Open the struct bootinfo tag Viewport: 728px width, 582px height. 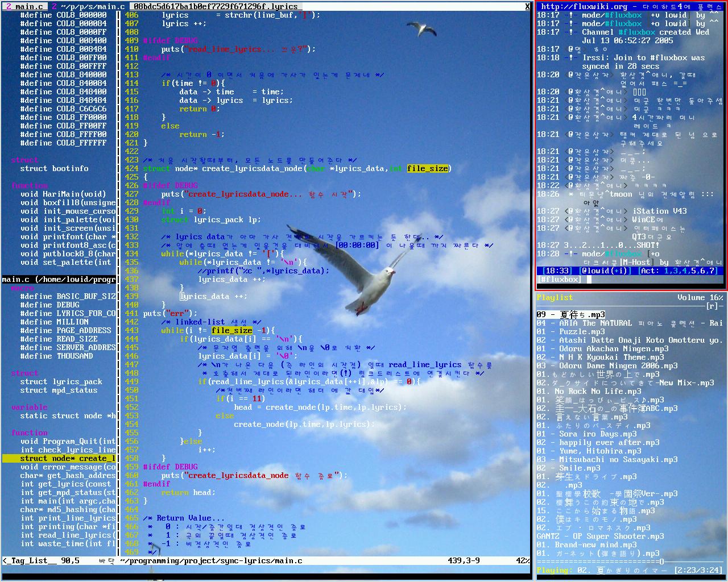[x=54, y=168]
